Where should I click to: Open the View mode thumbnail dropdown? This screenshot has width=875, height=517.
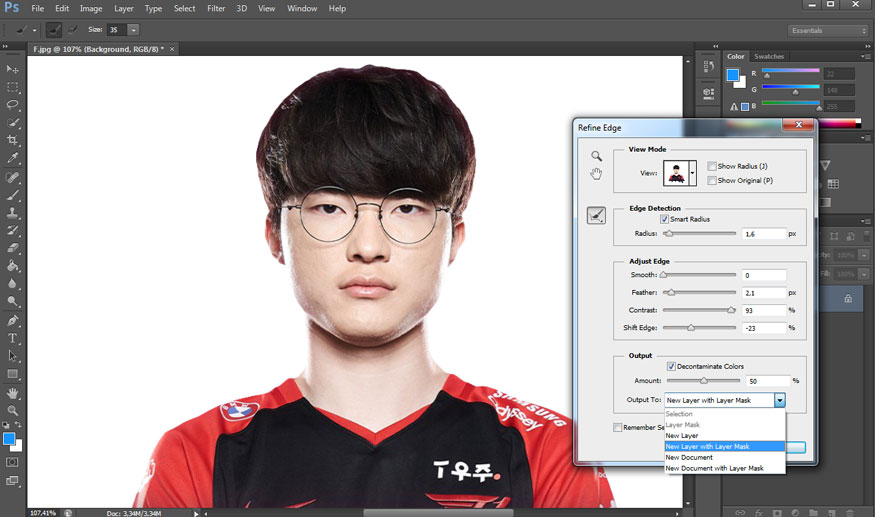[x=693, y=173]
